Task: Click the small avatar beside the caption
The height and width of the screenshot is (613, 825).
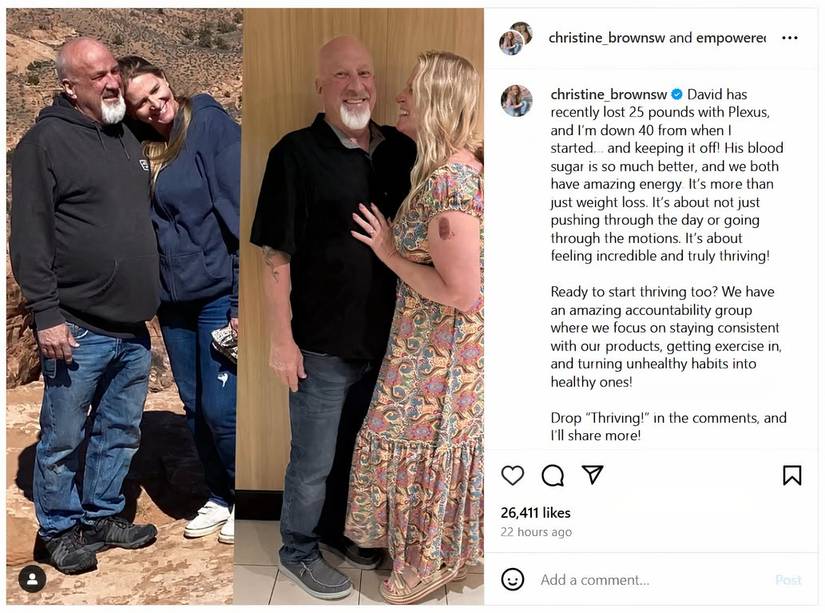Action: pos(516,100)
